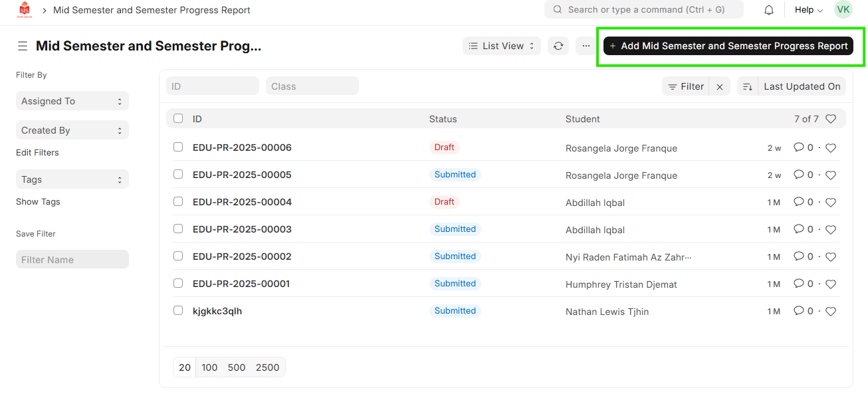Check the box for EDU-PR-2025-00005
868x404 pixels.
coord(178,175)
